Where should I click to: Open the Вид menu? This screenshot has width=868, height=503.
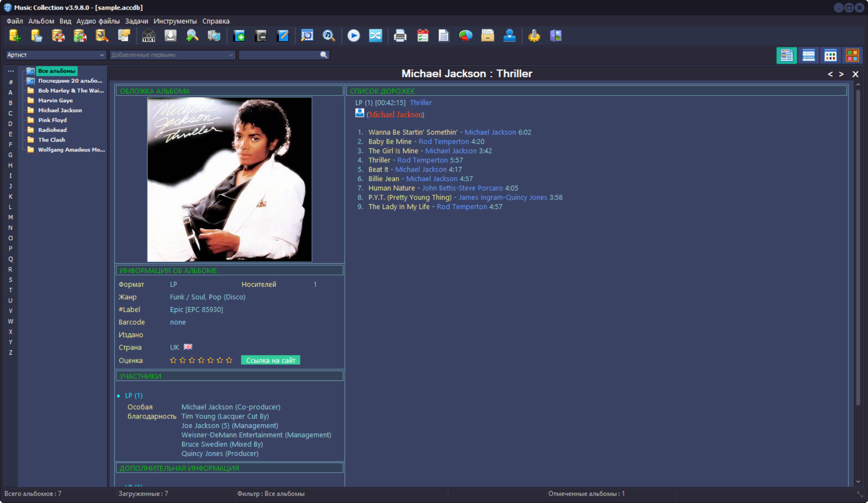coord(65,21)
